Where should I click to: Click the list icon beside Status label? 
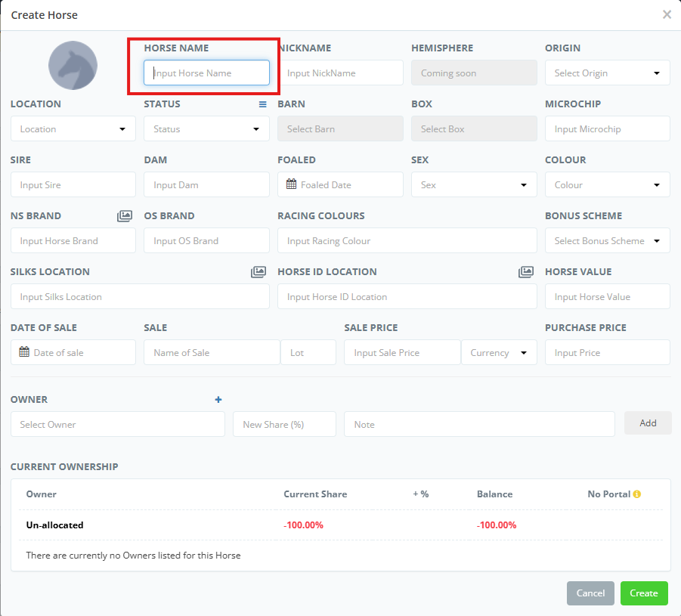coord(263,104)
